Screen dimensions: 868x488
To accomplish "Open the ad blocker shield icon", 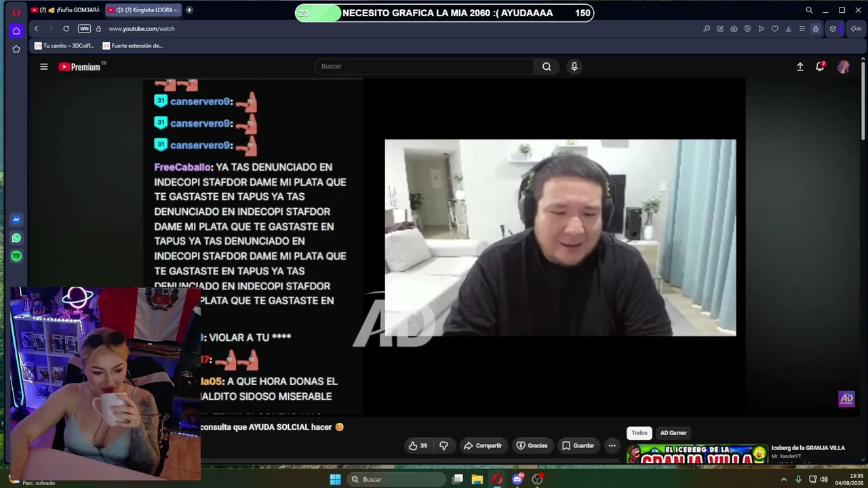I will tap(747, 28).
